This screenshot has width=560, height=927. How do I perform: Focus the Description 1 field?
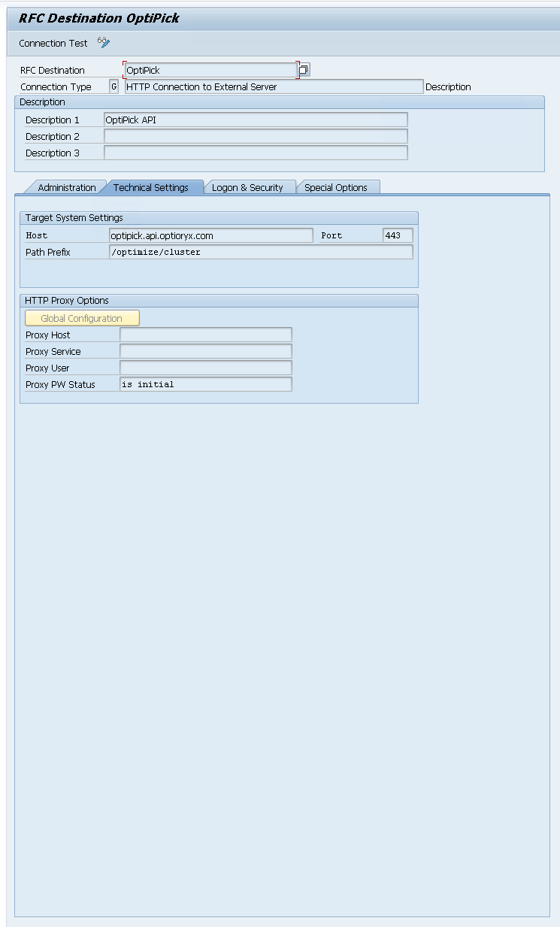256,120
